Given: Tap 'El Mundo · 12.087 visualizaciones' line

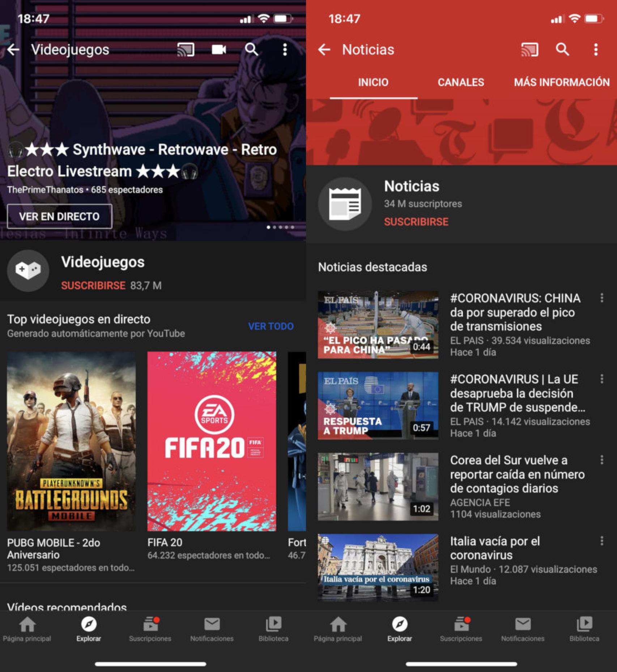Looking at the screenshot, I should 523,569.
